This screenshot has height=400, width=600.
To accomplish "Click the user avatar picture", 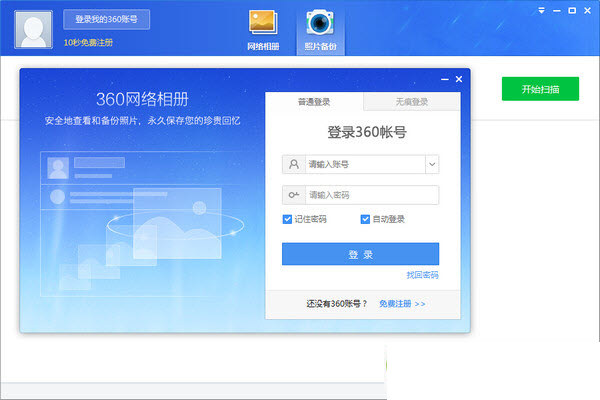I will click(x=33, y=29).
